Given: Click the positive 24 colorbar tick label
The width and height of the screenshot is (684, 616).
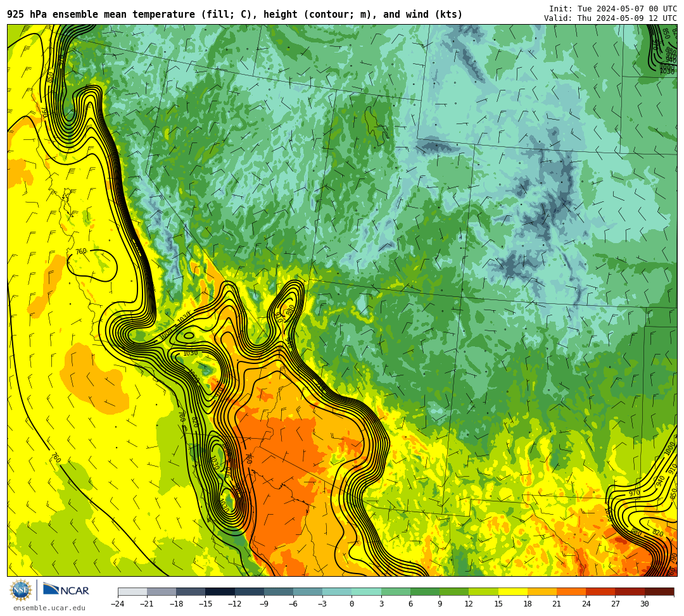Looking at the screenshot, I should click(x=586, y=604).
